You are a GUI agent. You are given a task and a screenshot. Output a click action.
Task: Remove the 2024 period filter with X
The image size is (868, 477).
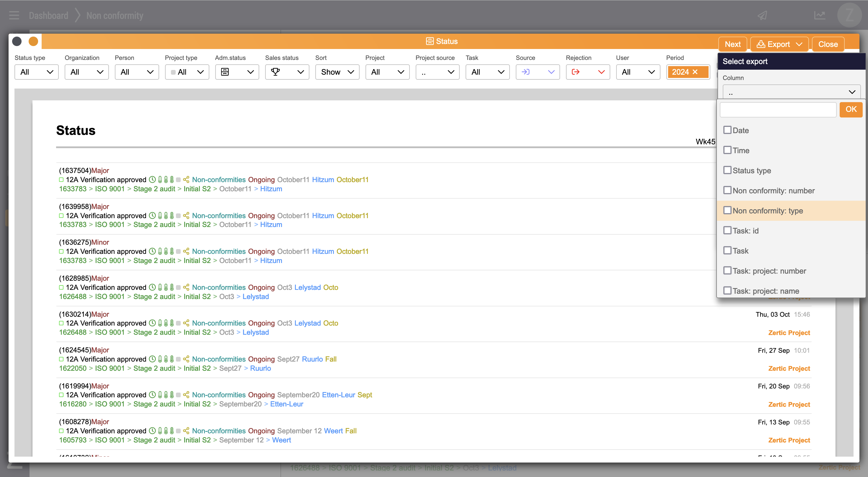[x=695, y=72]
